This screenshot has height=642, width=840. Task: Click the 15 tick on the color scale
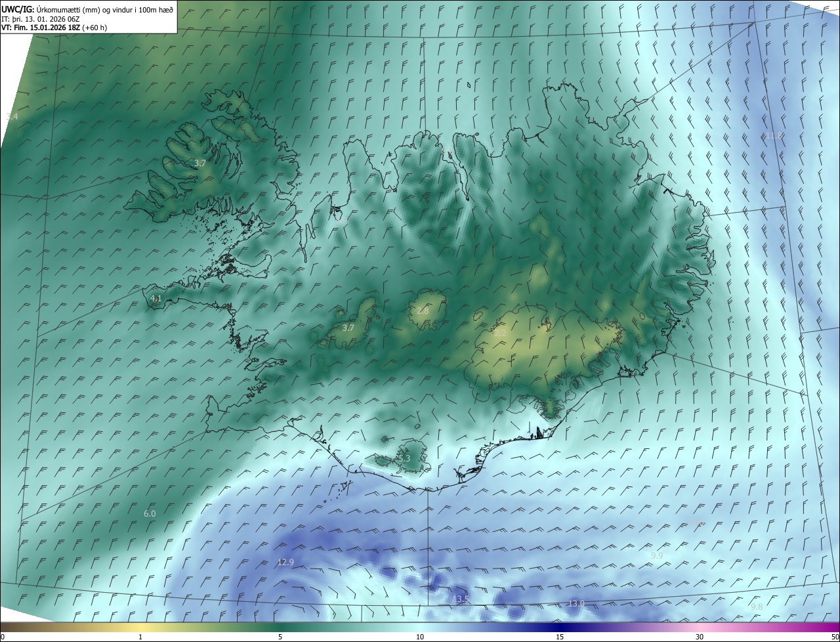[x=560, y=637]
